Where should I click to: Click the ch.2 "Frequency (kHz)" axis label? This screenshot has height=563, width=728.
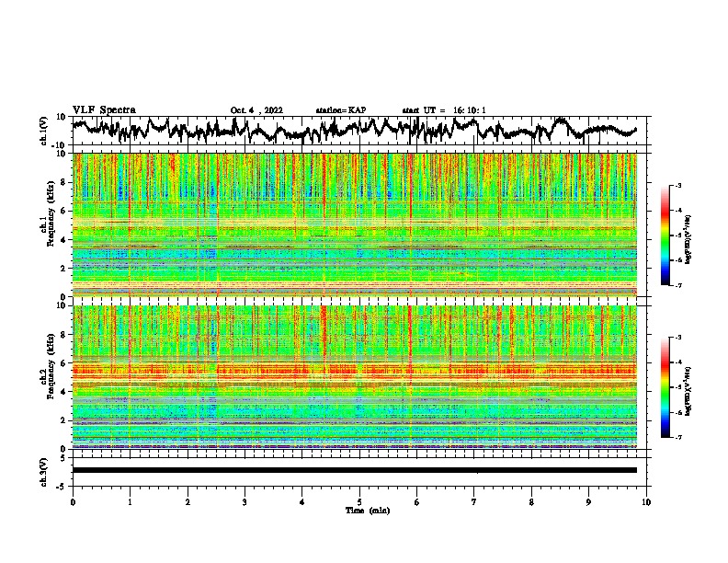[51, 366]
